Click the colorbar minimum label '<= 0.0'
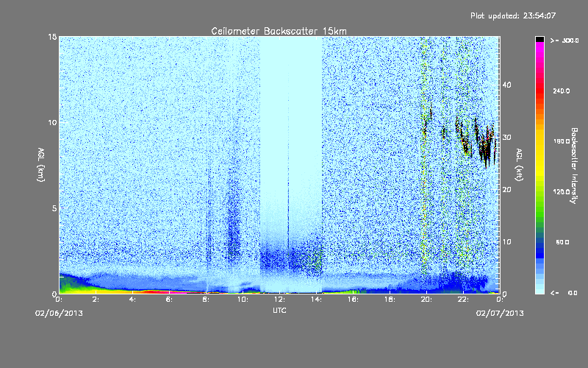 (x=564, y=293)
